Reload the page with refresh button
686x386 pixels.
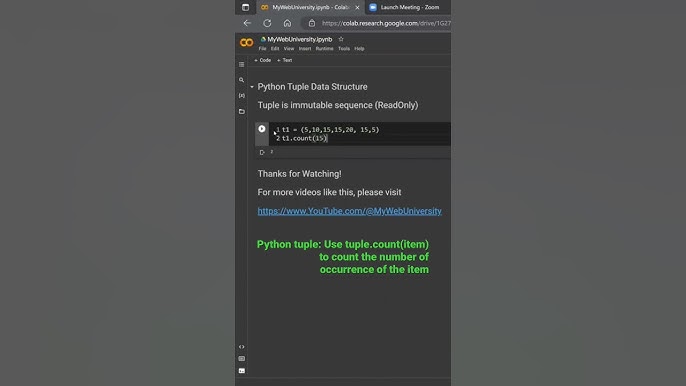pos(267,23)
